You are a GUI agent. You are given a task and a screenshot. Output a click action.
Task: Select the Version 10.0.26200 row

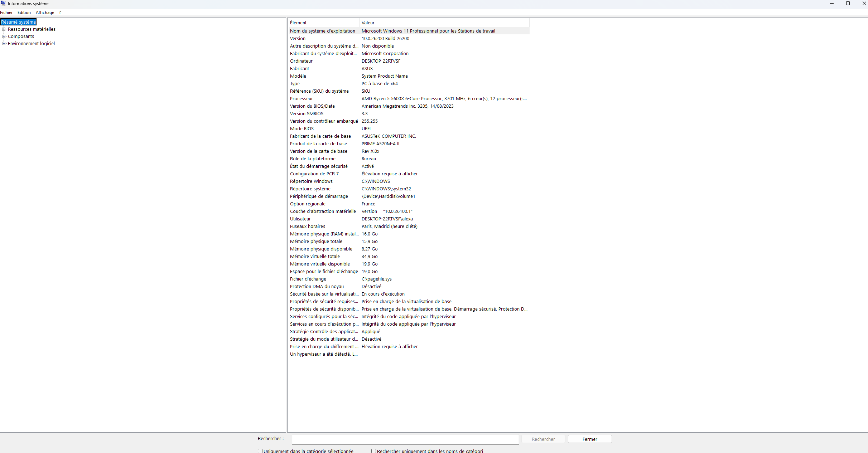click(x=409, y=39)
